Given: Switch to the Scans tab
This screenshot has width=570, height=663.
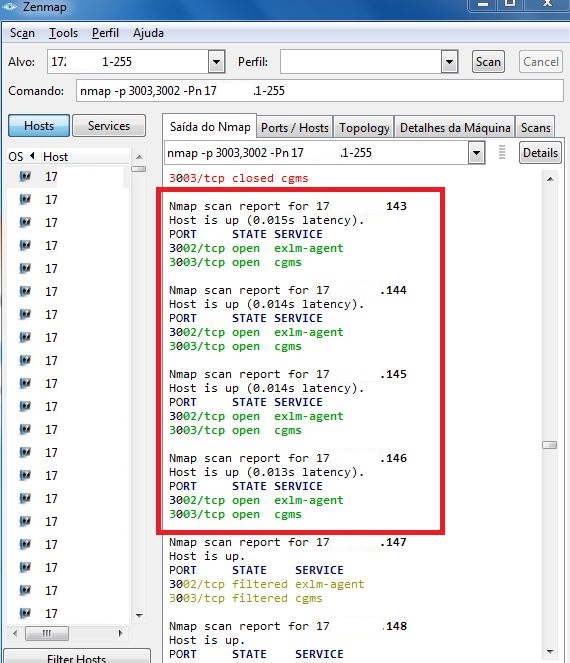Looking at the screenshot, I should [535, 128].
